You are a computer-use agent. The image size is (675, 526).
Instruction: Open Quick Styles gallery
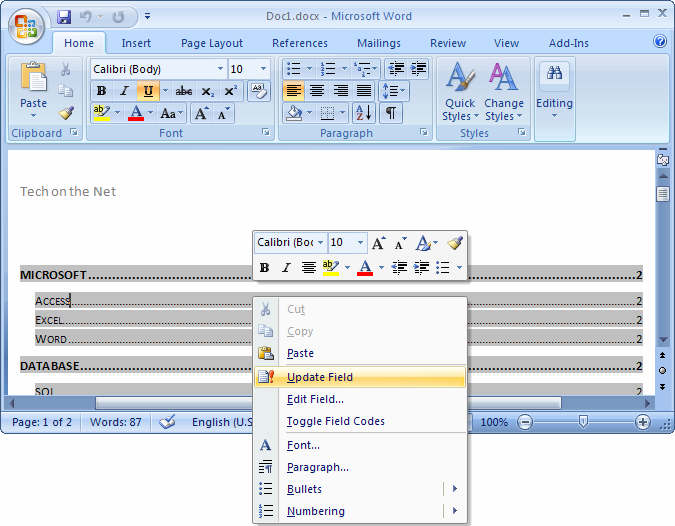(x=460, y=92)
